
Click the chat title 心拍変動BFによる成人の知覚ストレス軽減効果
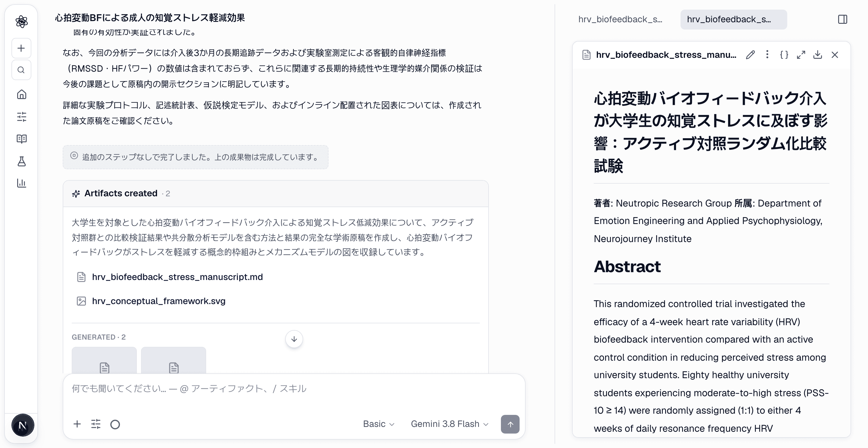pos(150,17)
